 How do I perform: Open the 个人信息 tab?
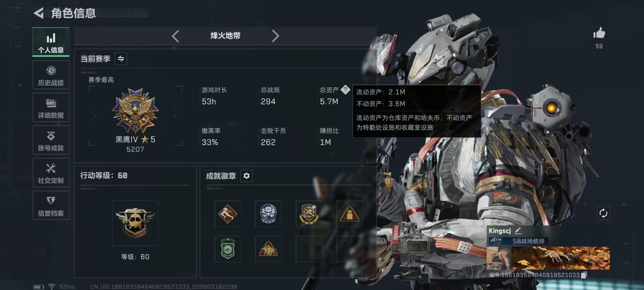51,42
